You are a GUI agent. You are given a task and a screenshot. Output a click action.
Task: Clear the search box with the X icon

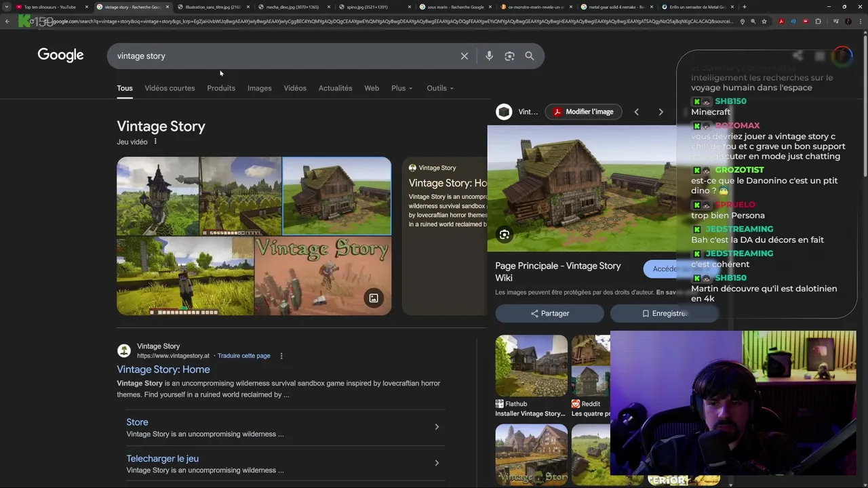465,56
